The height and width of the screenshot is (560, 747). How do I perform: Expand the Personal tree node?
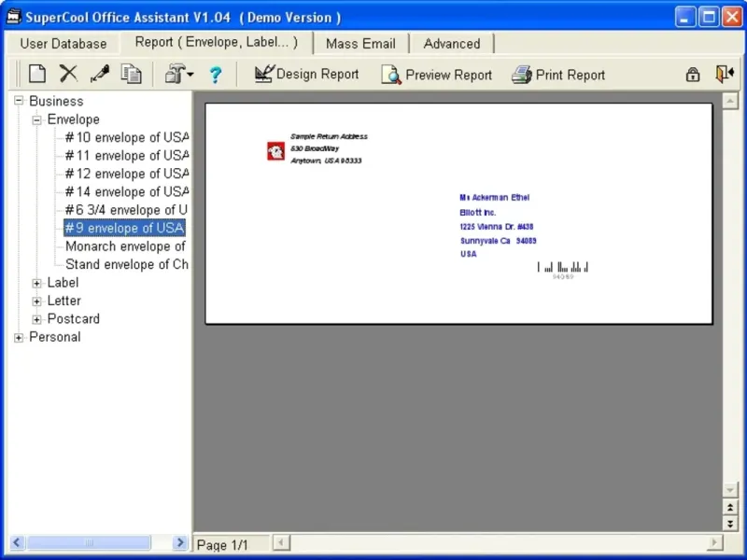click(19, 338)
